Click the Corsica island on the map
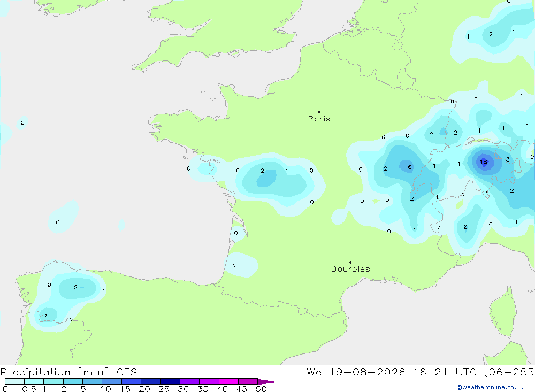535x392 pixels. click(x=503, y=312)
